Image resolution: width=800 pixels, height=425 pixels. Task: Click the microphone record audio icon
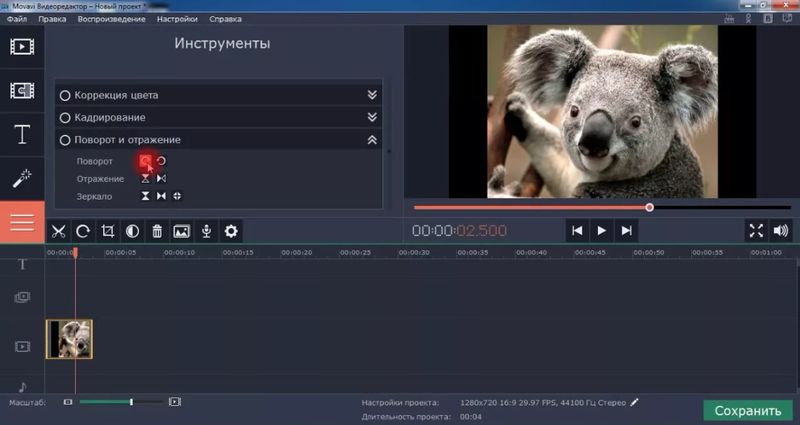pos(206,231)
